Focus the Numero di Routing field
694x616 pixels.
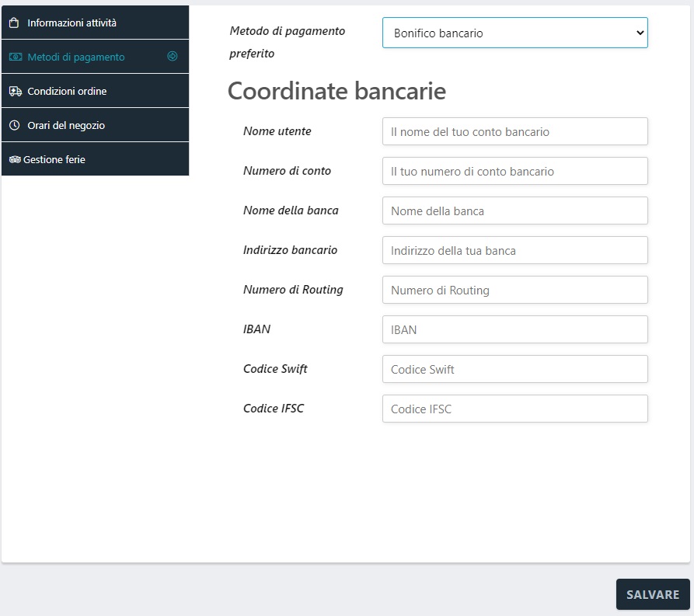[514, 291]
